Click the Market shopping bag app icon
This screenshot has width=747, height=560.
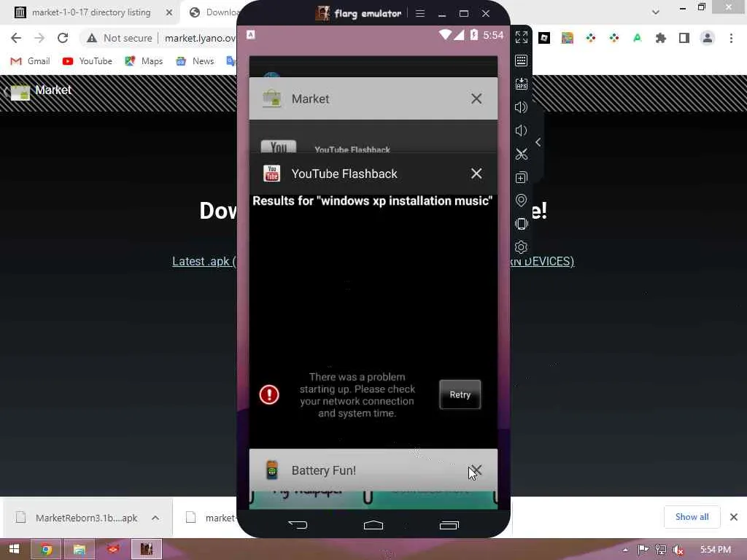tap(271, 98)
